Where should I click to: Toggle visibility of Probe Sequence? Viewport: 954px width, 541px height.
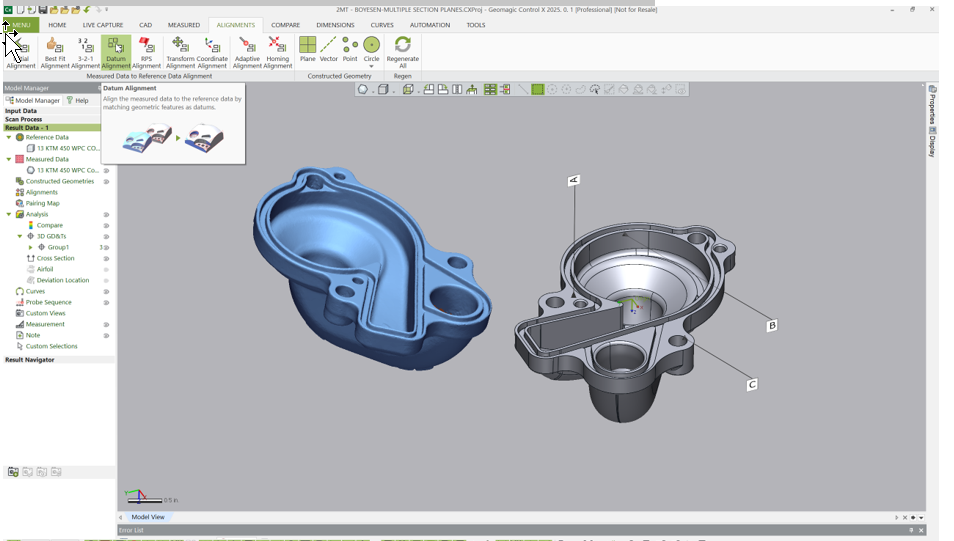click(x=106, y=302)
